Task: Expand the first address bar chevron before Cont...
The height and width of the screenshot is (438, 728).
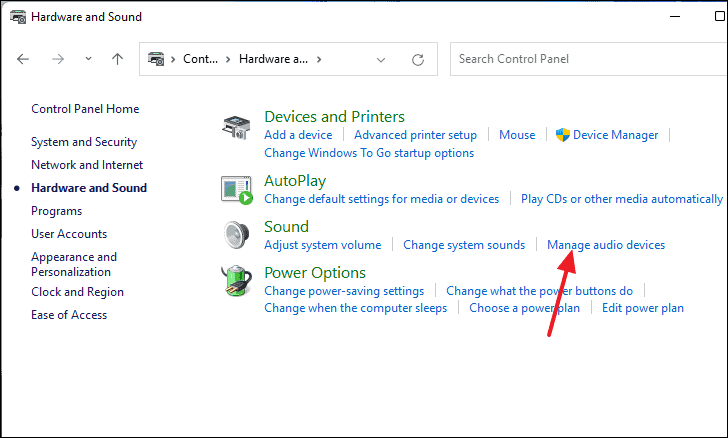Action: [173, 59]
